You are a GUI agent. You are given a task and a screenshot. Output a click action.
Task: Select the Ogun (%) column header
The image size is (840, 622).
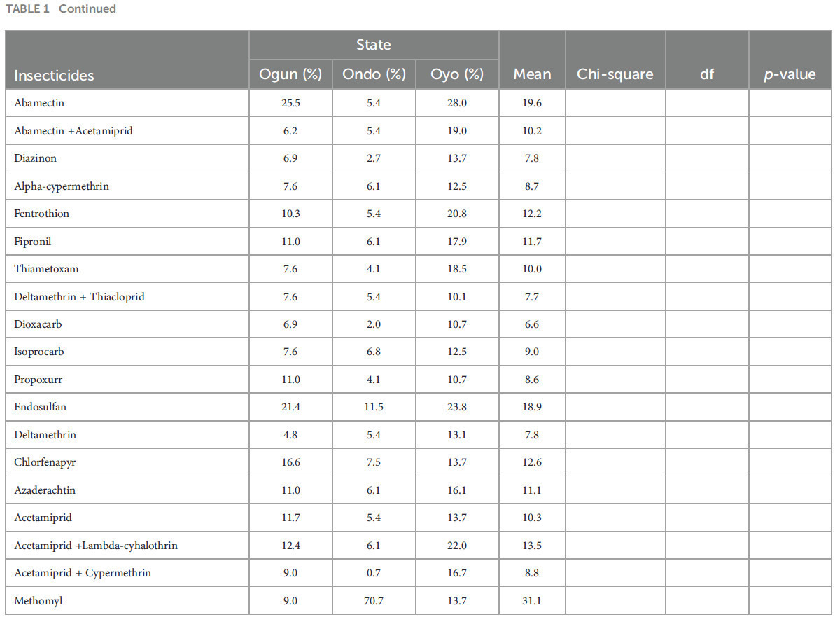[x=290, y=74]
